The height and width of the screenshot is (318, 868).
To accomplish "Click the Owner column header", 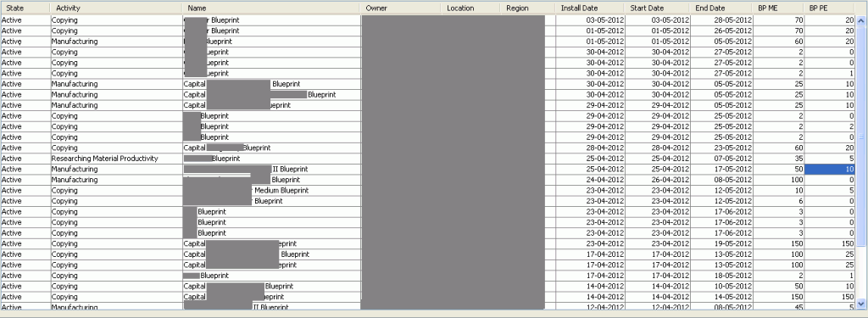I will tap(401, 8).
